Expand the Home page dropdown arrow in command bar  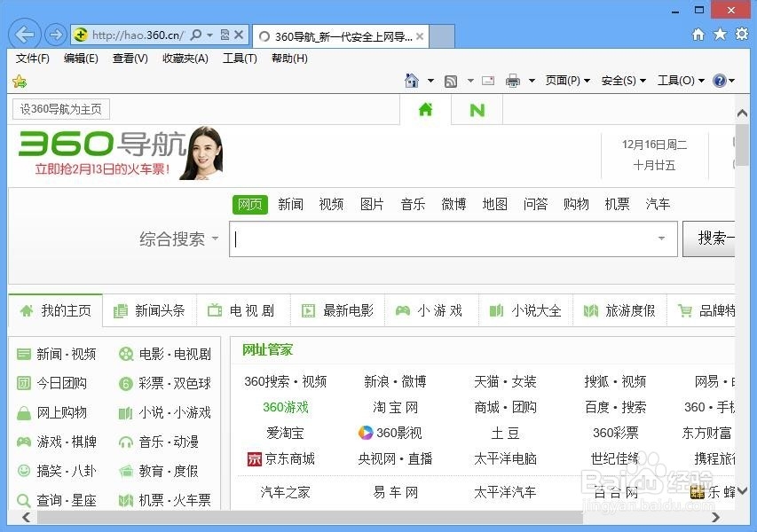430,81
